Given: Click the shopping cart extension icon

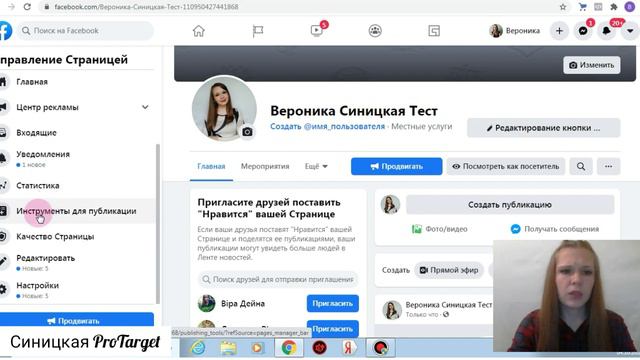Looking at the screenshot, I should click(583, 7).
